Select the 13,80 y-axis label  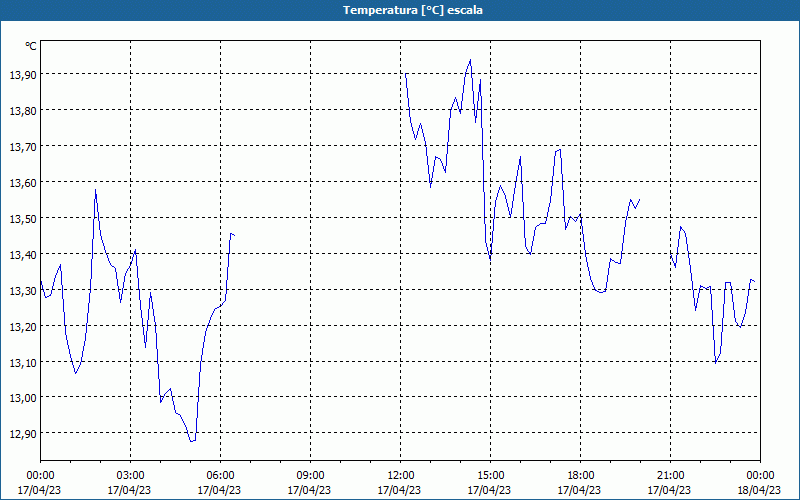pyautogui.click(x=23, y=111)
